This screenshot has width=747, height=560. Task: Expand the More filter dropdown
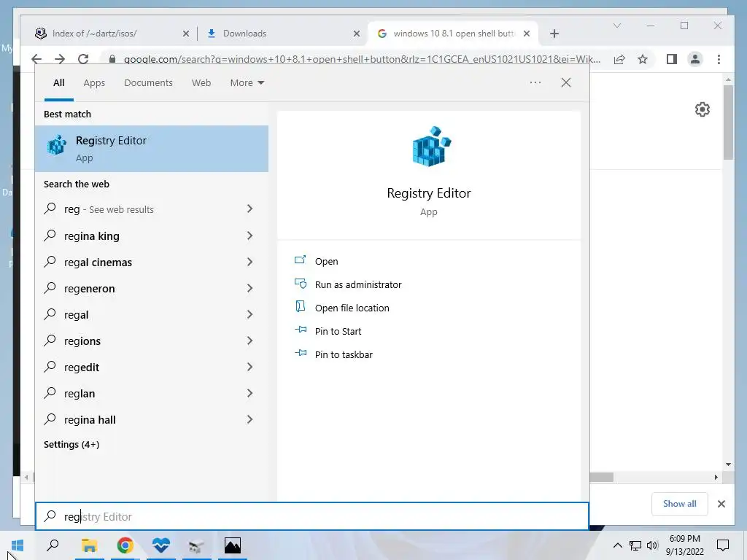click(x=247, y=83)
